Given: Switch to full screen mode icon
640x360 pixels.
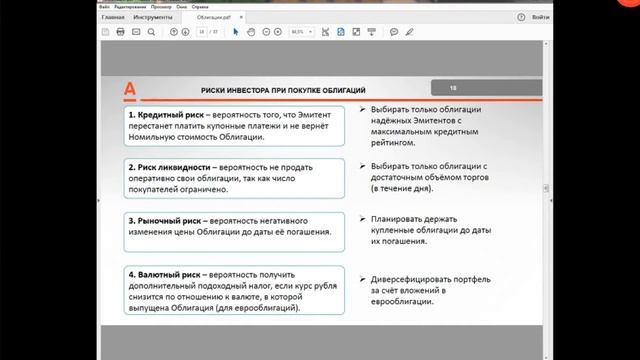Looking at the screenshot, I should pos(356,32).
